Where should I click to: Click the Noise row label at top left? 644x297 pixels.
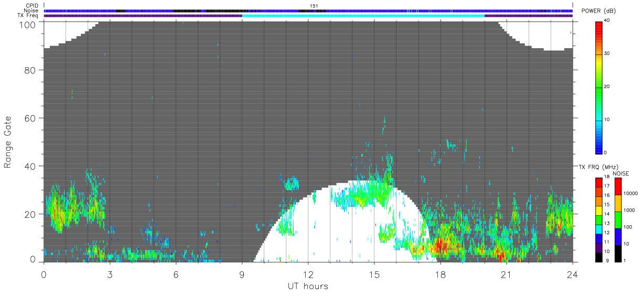pyautogui.click(x=31, y=10)
